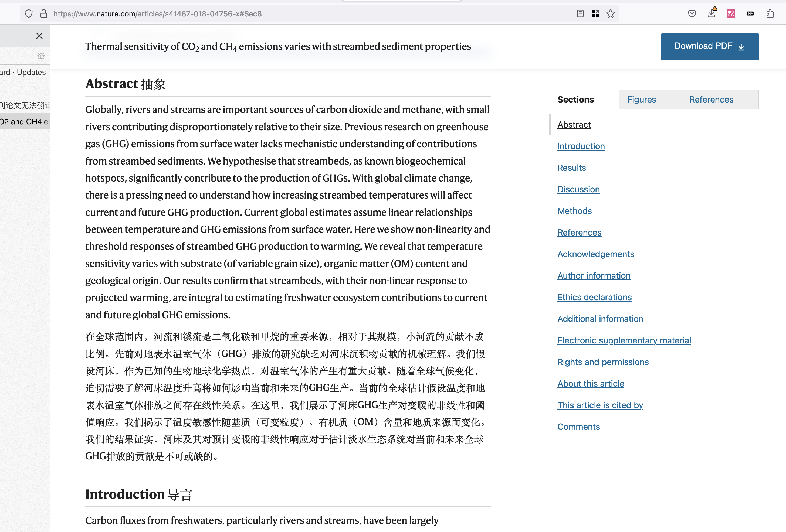Open the browser extensions puzzle icon

point(770,13)
